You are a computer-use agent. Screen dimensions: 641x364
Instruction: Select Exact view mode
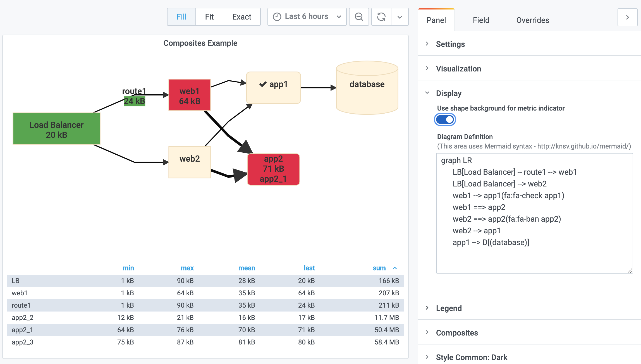[x=241, y=17]
